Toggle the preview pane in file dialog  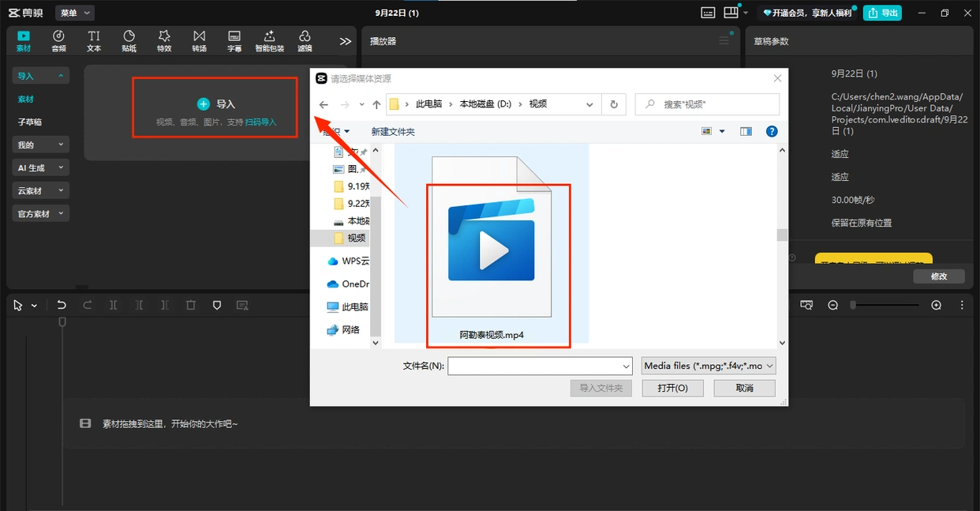(x=746, y=131)
